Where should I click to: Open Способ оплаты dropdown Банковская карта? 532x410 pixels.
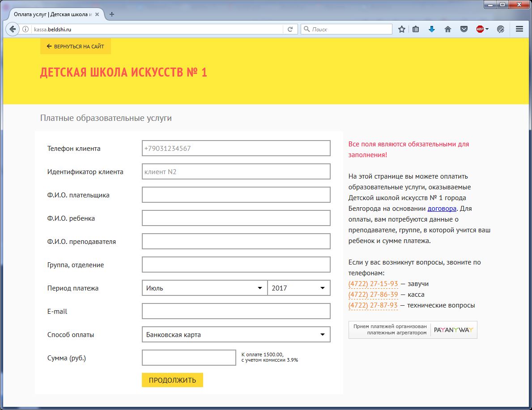(x=236, y=335)
